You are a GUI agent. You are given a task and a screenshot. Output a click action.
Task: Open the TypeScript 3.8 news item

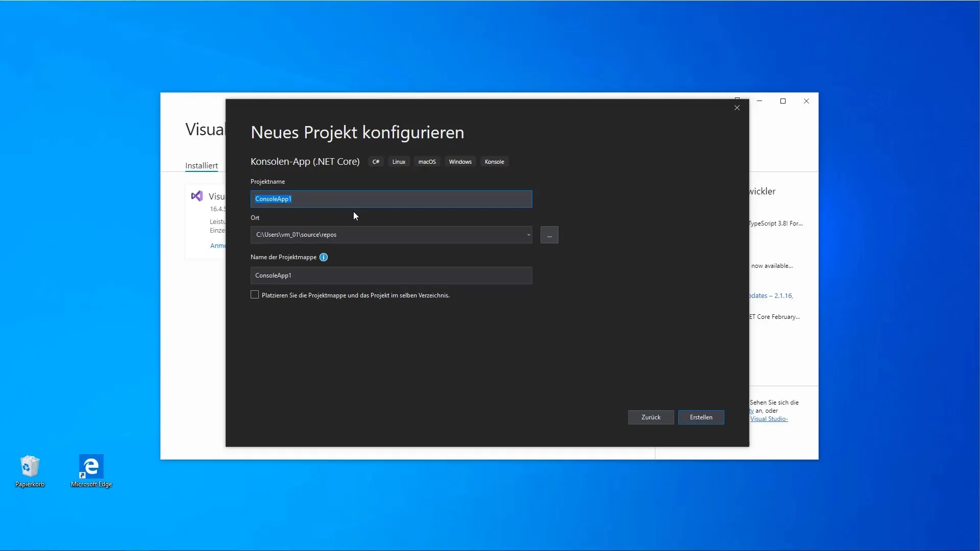(x=776, y=223)
